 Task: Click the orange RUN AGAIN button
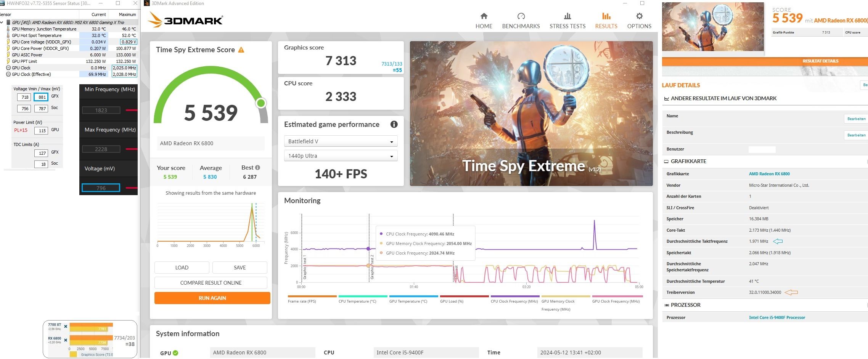pyautogui.click(x=212, y=298)
